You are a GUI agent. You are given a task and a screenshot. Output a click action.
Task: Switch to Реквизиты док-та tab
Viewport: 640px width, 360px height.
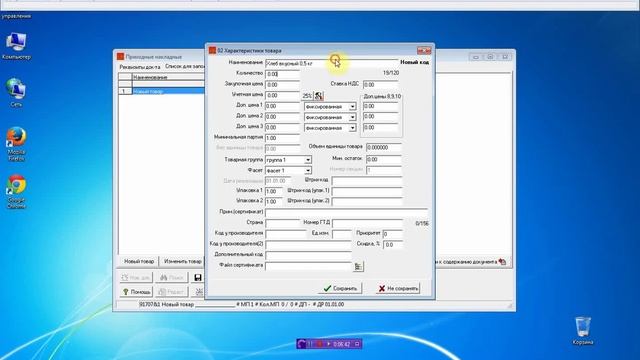click(x=140, y=67)
